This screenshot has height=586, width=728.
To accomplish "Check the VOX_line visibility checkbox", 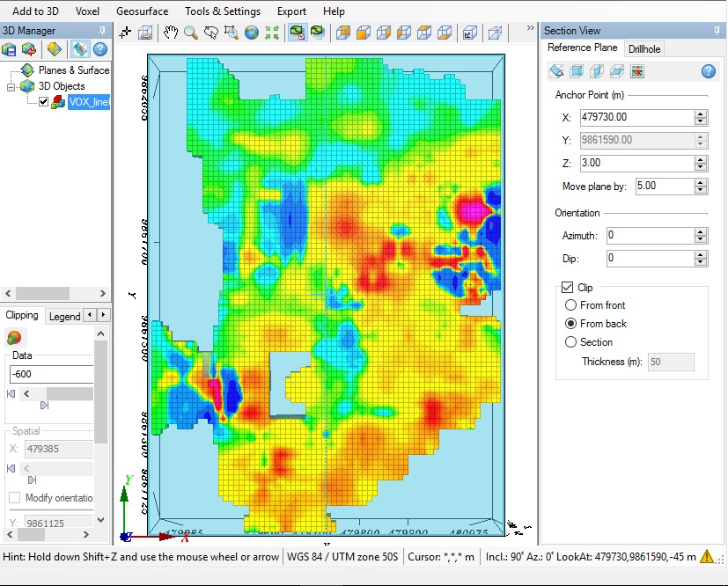I will coord(42,101).
